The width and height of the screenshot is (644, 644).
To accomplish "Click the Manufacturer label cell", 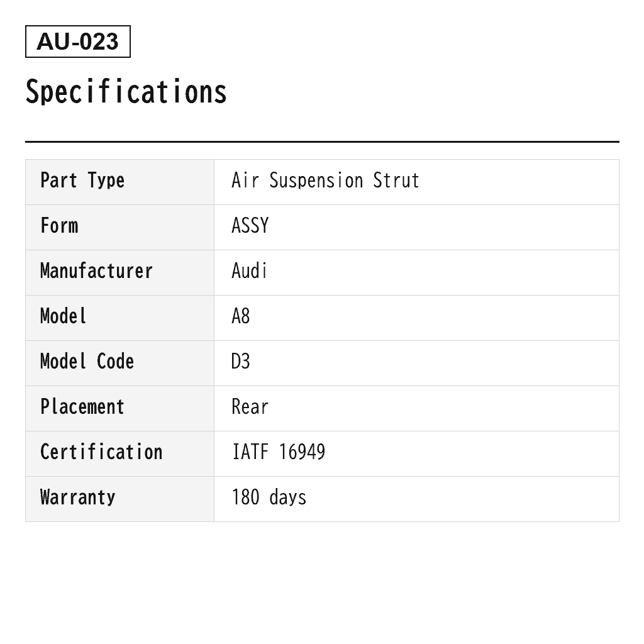I will 119,272.
